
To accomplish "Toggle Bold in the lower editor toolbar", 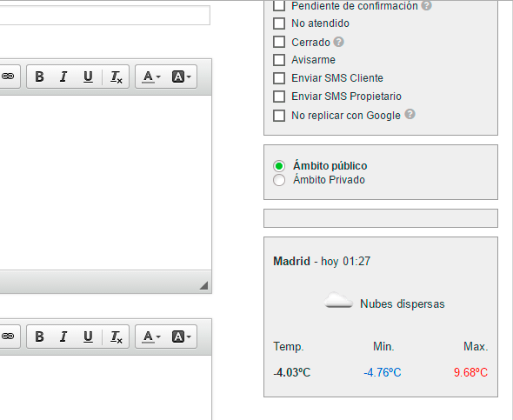I will (x=40, y=337).
